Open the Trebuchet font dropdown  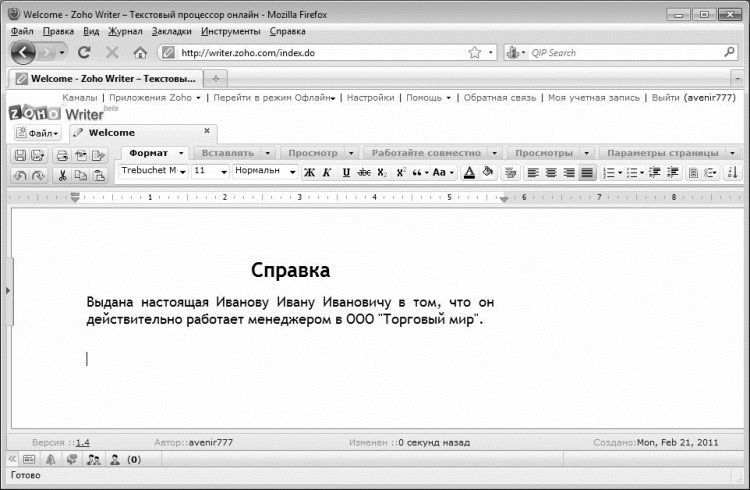click(153, 171)
